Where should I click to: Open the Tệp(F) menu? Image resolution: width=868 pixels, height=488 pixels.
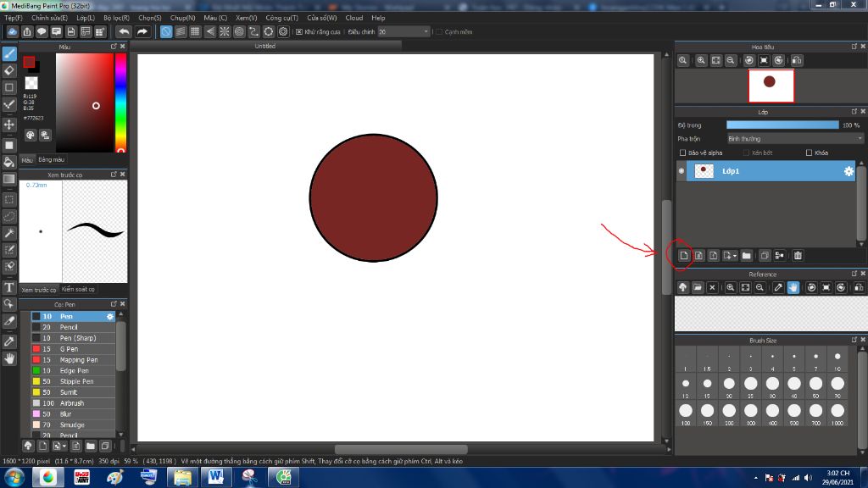(14, 18)
